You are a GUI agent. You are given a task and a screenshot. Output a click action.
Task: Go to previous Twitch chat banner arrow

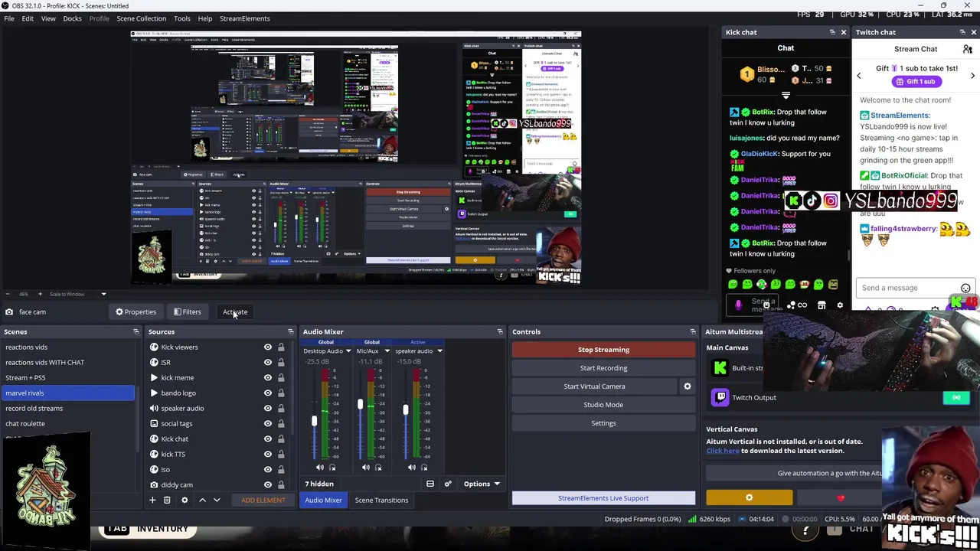point(858,75)
